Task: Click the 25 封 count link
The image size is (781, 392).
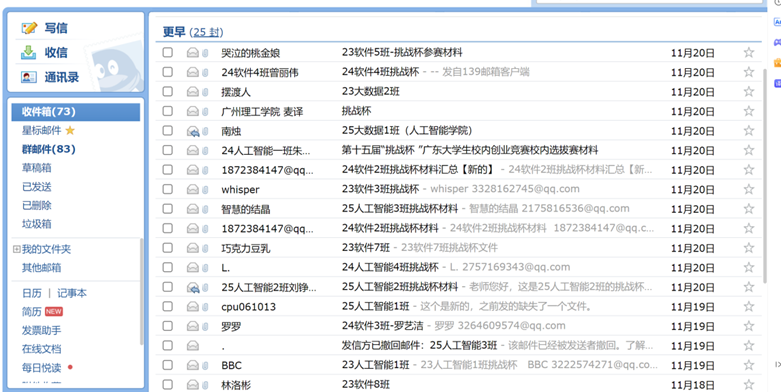Action: point(206,32)
